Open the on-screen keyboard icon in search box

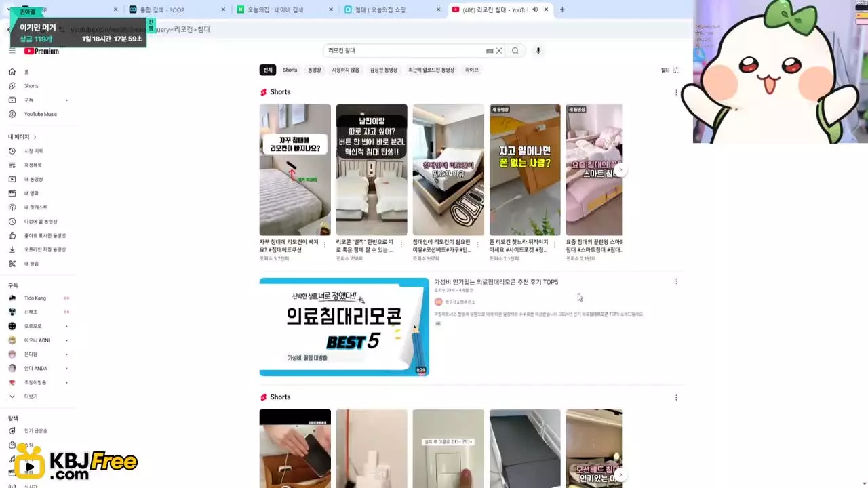pos(490,51)
